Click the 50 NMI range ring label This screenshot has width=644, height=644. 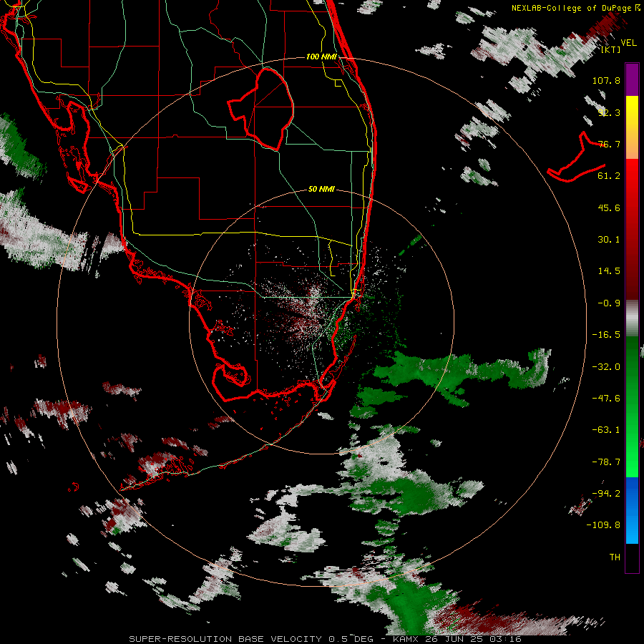[321, 189]
